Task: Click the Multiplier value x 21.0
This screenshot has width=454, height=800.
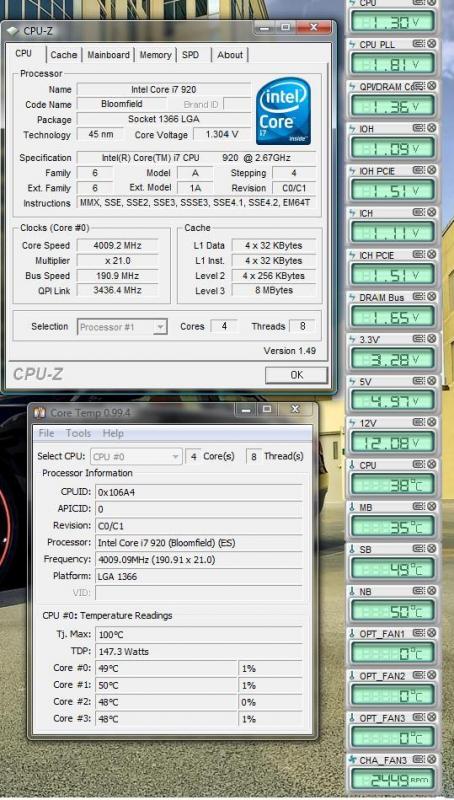Action: tap(117, 261)
